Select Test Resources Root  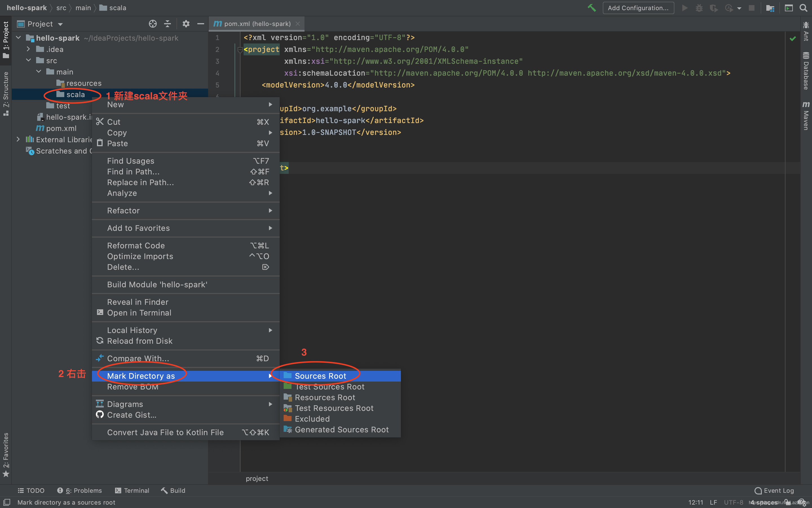coord(340,408)
